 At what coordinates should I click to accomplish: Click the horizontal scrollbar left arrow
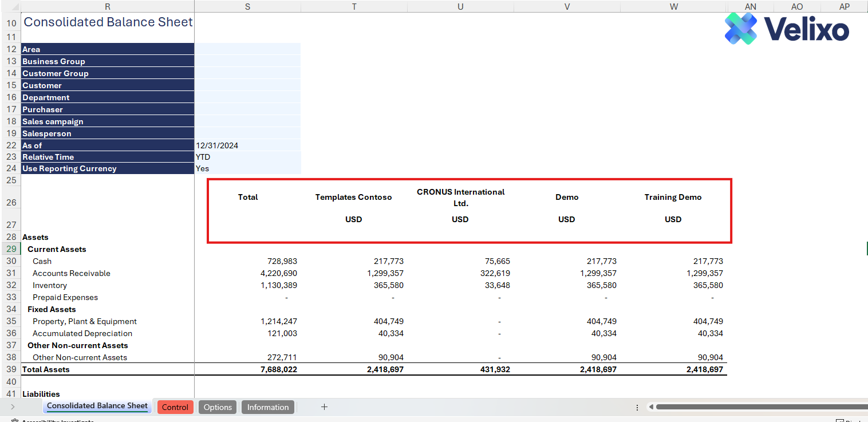[650, 407]
